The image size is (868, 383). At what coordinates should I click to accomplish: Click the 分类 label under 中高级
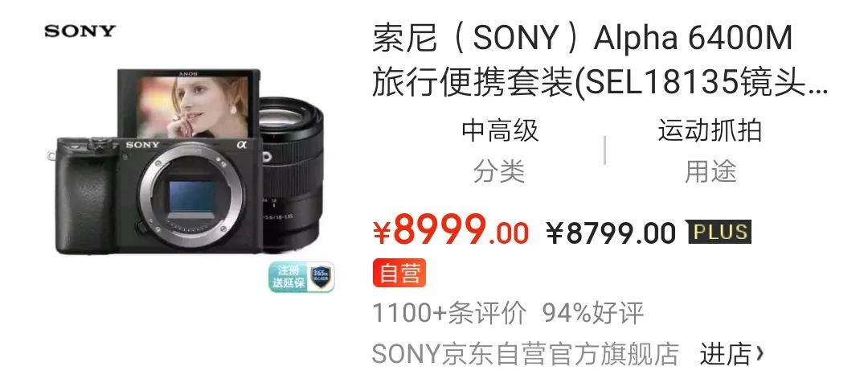click(x=499, y=171)
